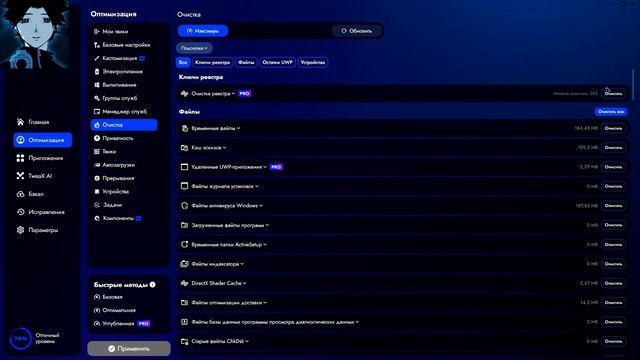The height and width of the screenshot is (360, 640).
Task: Click the Твики grid icon
Action: 97,151
